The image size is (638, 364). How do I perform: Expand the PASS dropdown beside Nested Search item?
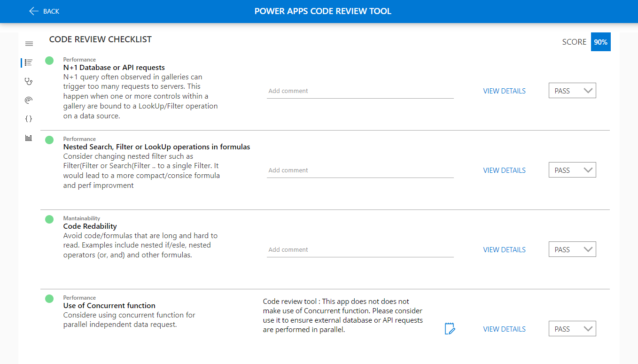click(572, 170)
